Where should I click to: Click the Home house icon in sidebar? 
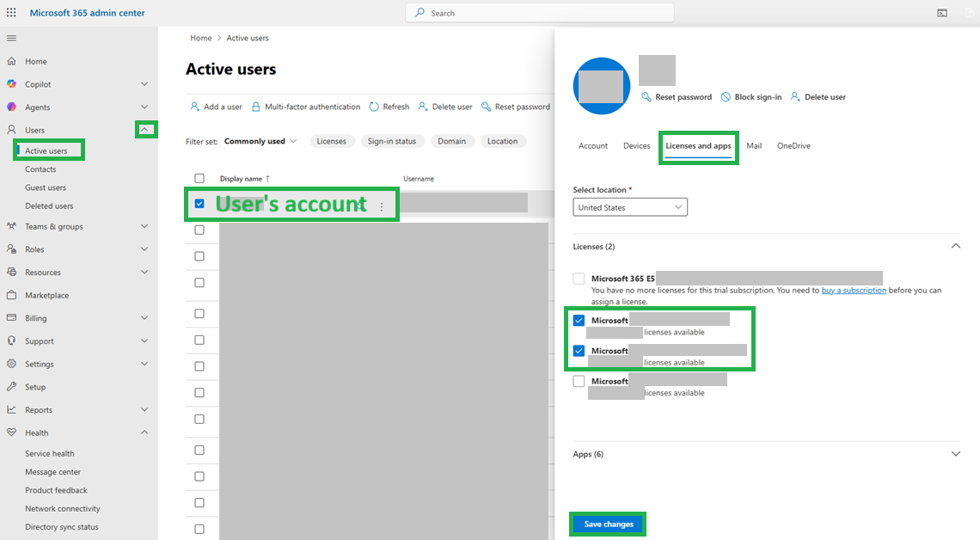11,61
